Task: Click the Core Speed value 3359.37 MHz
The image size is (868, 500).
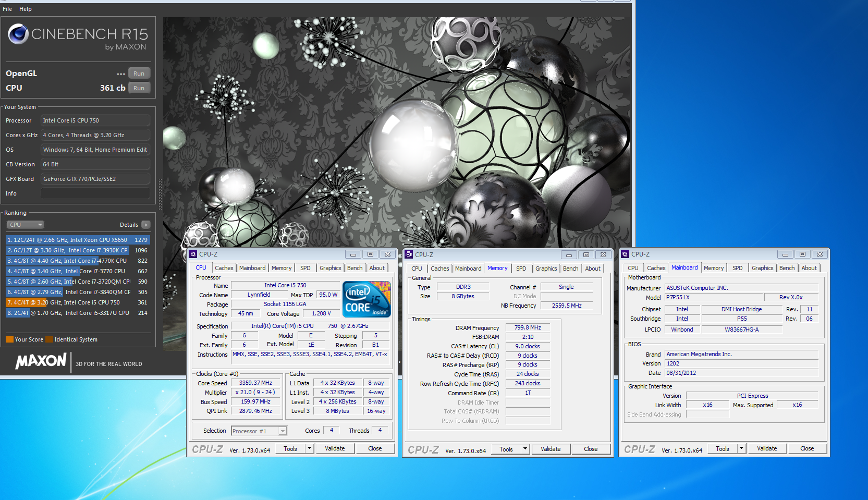Action: [255, 383]
